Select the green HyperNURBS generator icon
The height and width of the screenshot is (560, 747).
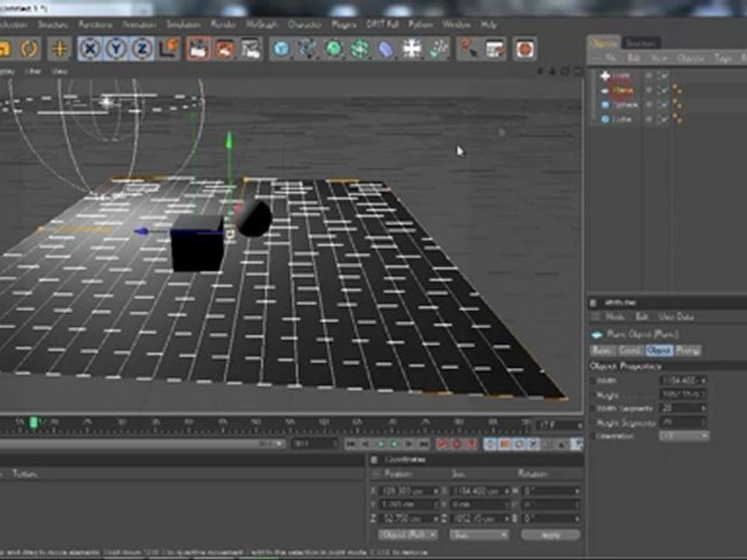[334, 48]
